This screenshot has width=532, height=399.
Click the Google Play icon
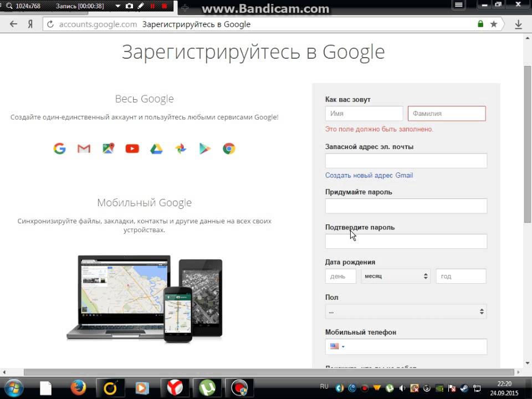click(205, 149)
